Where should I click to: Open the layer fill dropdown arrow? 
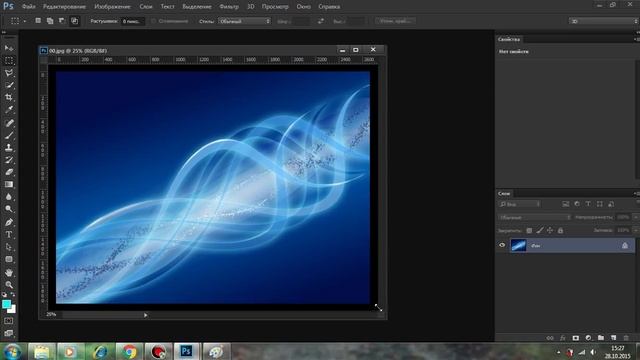(x=636, y=230)
